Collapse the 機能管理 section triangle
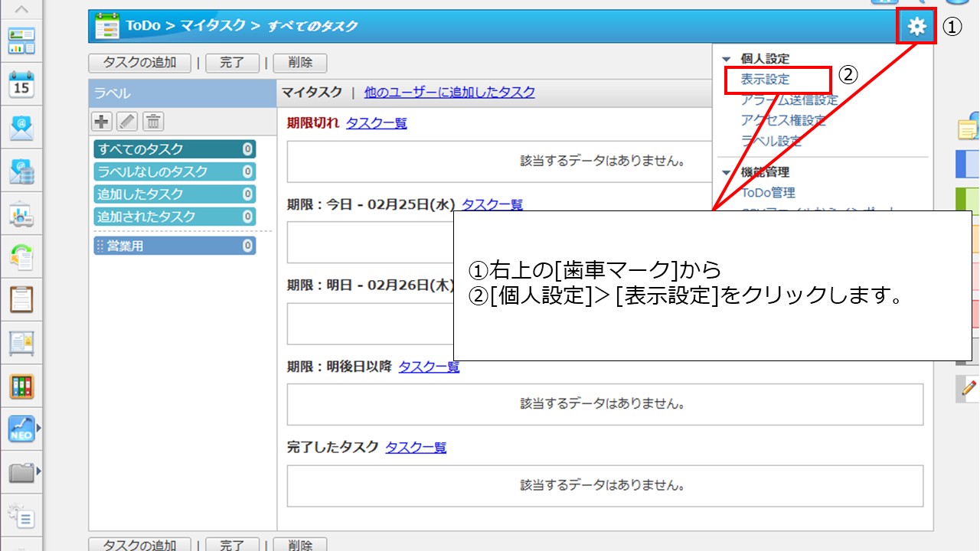 727,172
